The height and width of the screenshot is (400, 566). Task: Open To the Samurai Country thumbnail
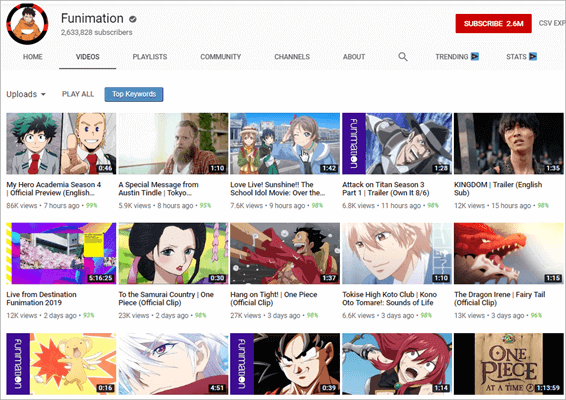[x=173, y=253]
